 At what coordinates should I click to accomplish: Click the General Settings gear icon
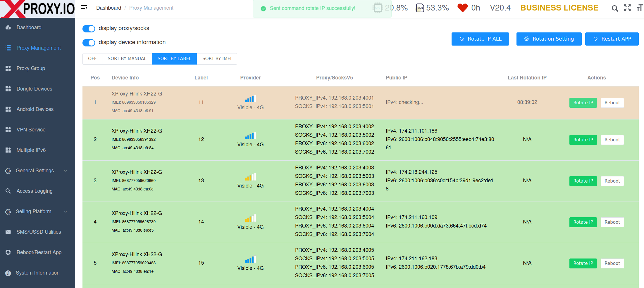[8, 171]
